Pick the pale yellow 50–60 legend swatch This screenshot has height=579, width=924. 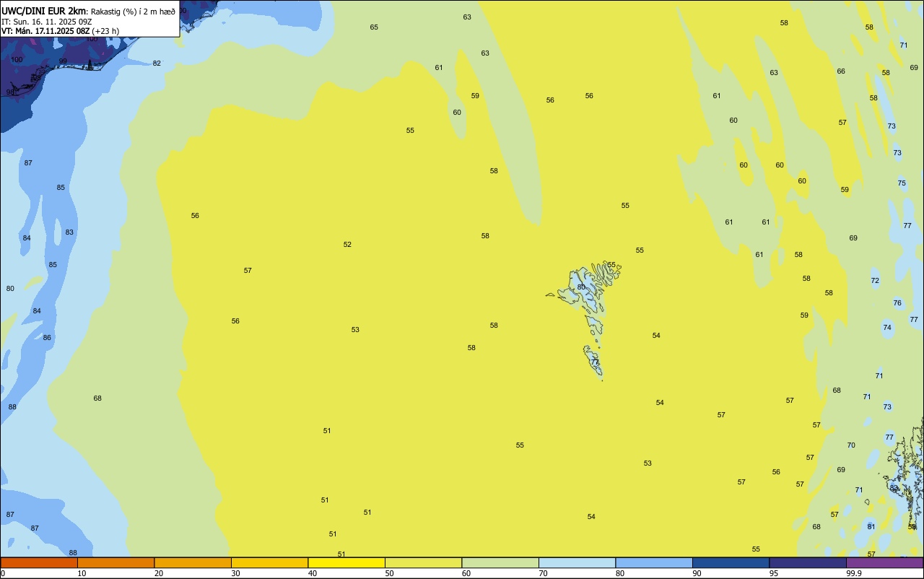[x=423, y=562]
